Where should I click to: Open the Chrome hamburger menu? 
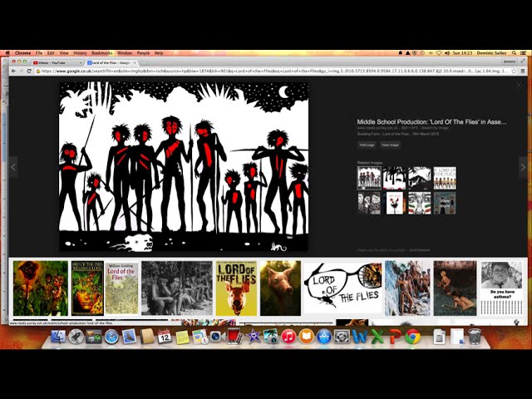point(523,71)
